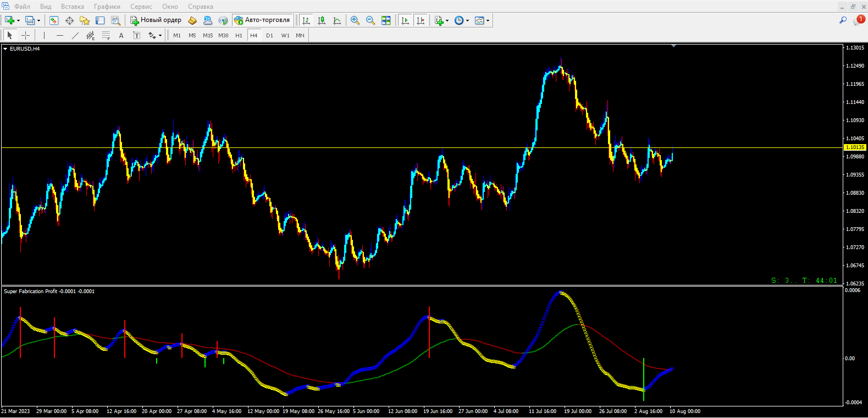The image size is (868, 418).
Task: Open the periodicity clock dropdown
Action: point(467,20)
